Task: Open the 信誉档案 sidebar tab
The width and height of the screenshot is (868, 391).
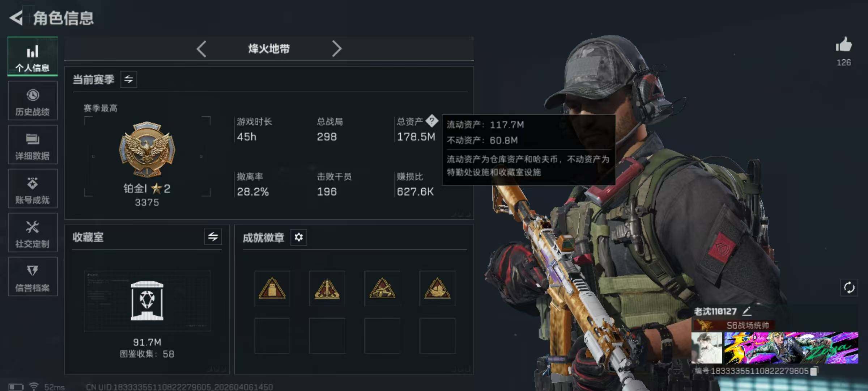Action: (33, 277)
